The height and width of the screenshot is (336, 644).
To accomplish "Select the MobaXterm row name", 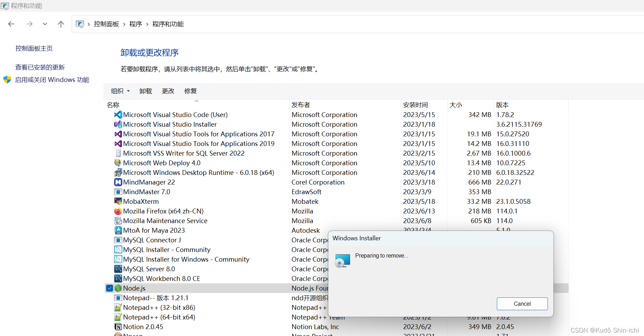I will point(141,201).
